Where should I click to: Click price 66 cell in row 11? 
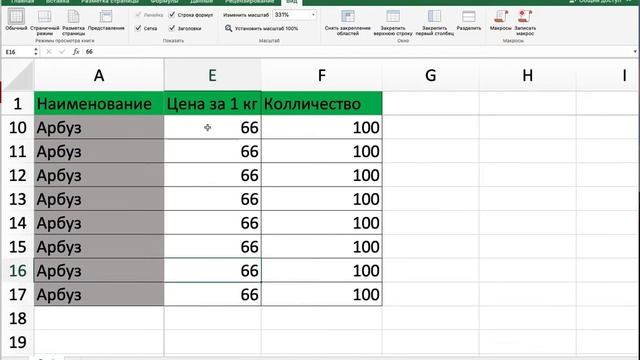pos(213,151)
